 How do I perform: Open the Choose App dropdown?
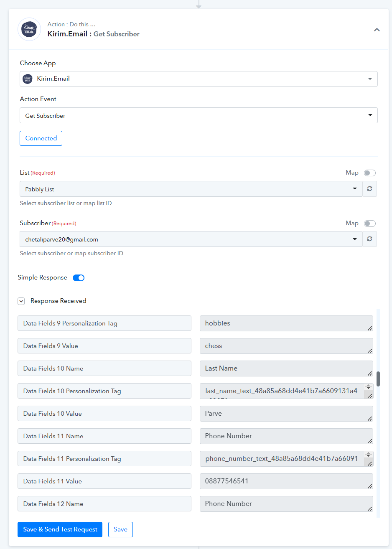(199, 79)
